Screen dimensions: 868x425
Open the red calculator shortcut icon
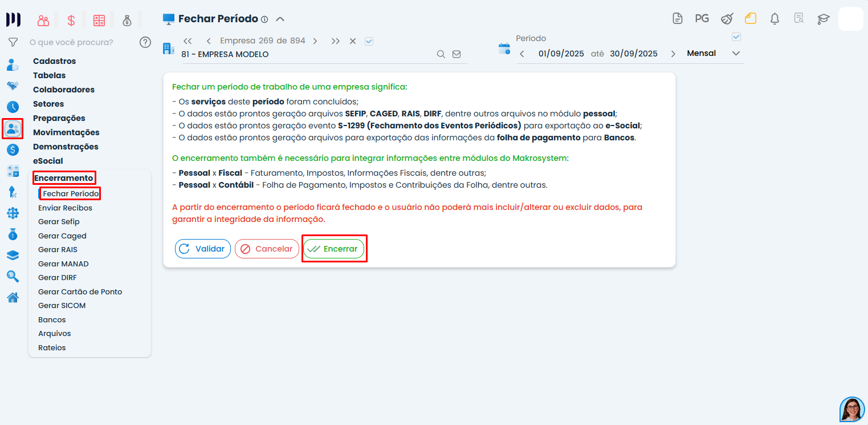99,21
